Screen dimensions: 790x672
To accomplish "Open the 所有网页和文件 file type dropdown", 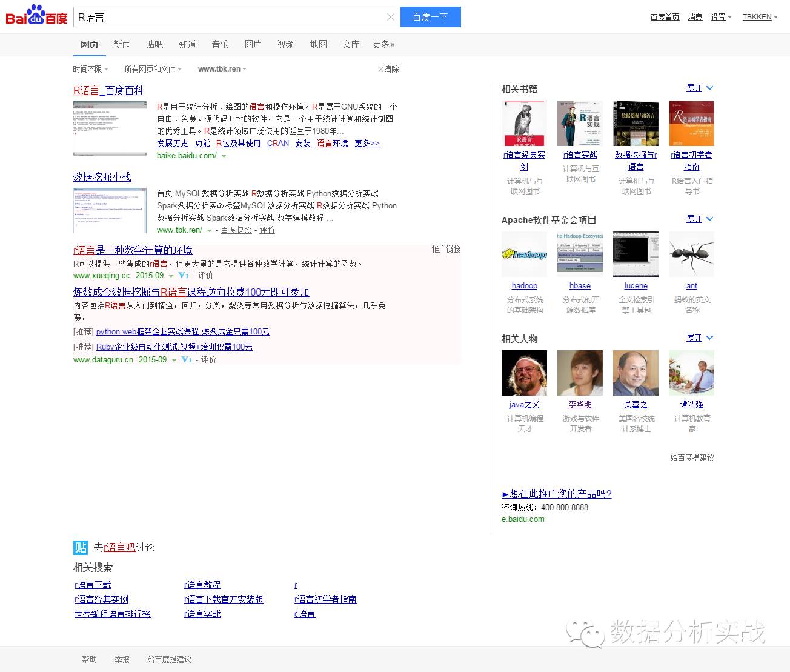I will point(153,69).
